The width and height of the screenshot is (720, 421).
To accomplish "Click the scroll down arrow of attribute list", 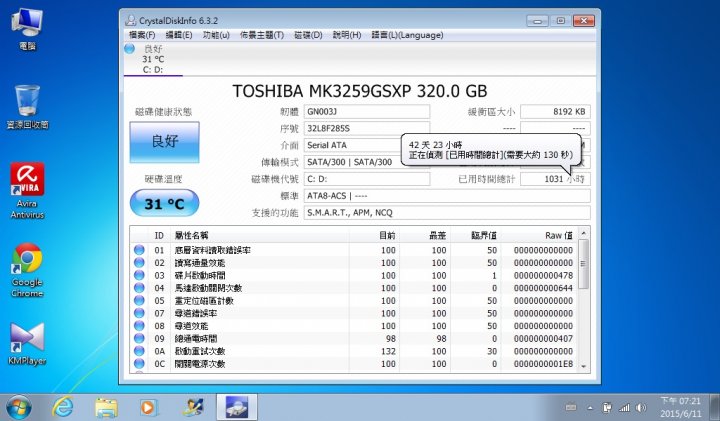I will tap(584, 366).
